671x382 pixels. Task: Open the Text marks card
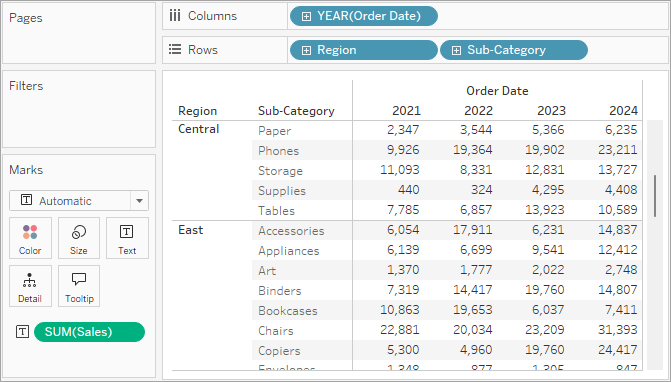point(127,238)
